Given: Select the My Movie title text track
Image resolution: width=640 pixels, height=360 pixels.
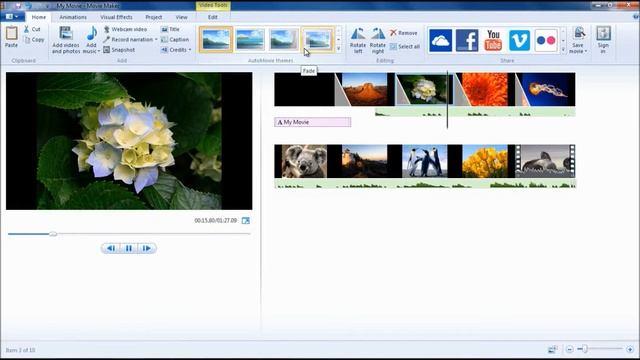Looking at the screenshot, I should pos(313,122).
